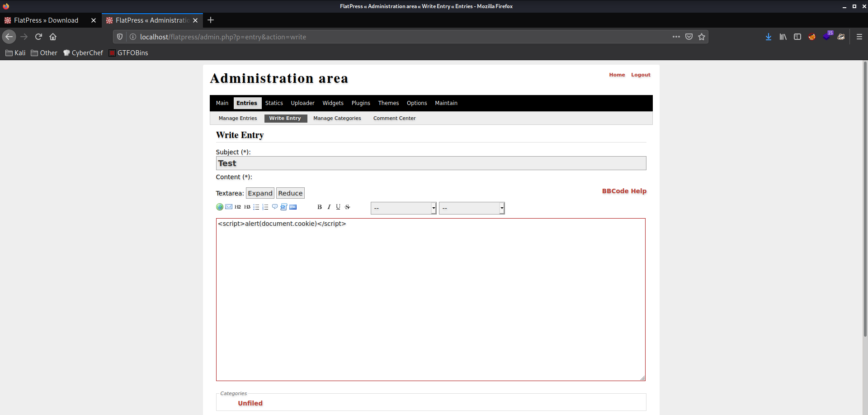This screenshot has height=415, width=868.
Task: Insert an email link with the envelope icon
Action: pyautogui.click(x=229, y=207)
